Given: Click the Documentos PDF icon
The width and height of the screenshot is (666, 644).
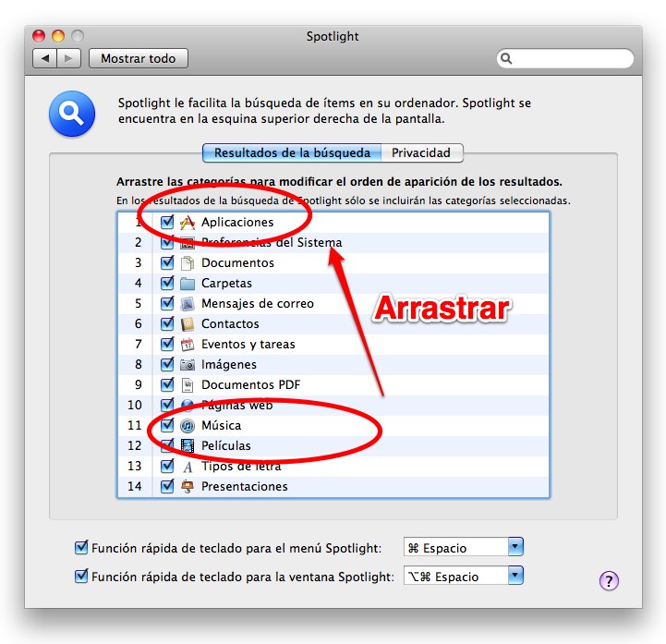Looking at the screenshot, I should pyautogui.click(x=188, y=385).
